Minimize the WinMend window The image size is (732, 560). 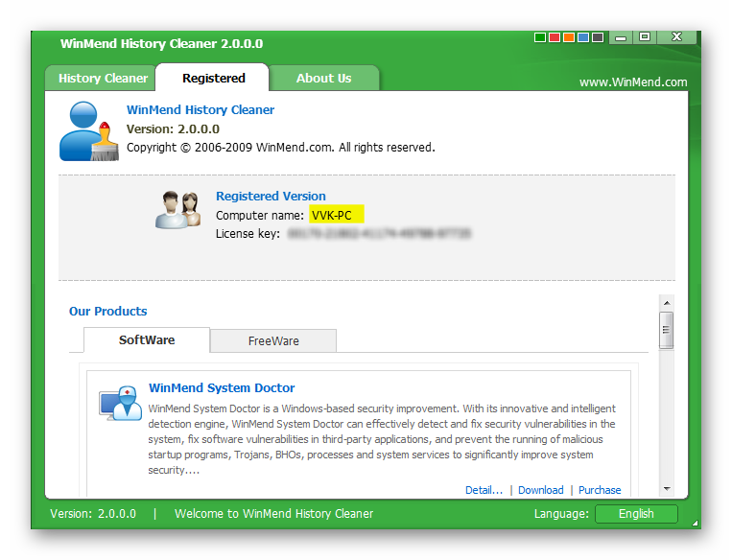[x=621, y=37]
